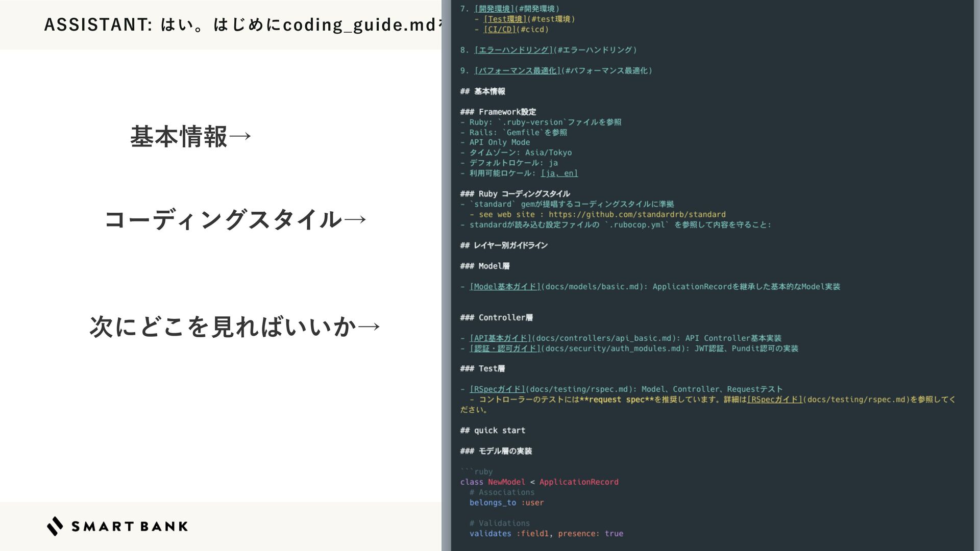Screen dimensions: 980x551
Task: Click the SMART BANK brand text
Action: (x=130, y=527)
